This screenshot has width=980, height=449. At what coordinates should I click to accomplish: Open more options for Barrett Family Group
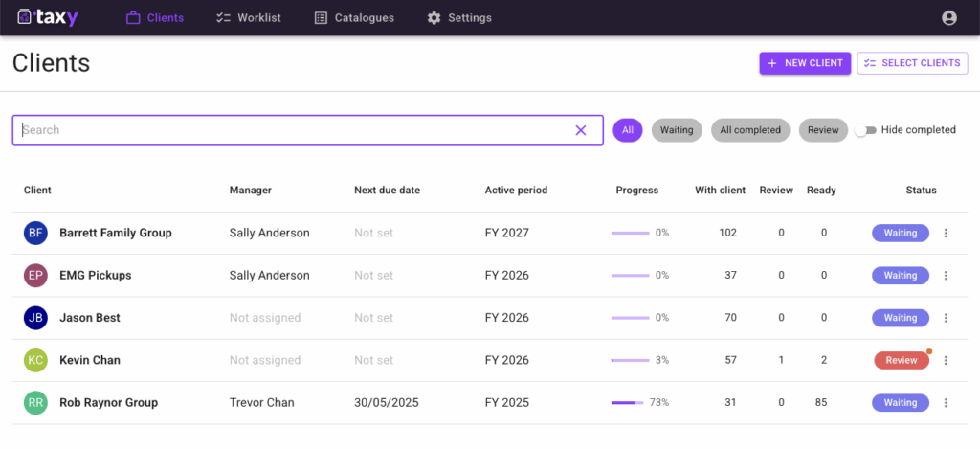pos(946,233)
